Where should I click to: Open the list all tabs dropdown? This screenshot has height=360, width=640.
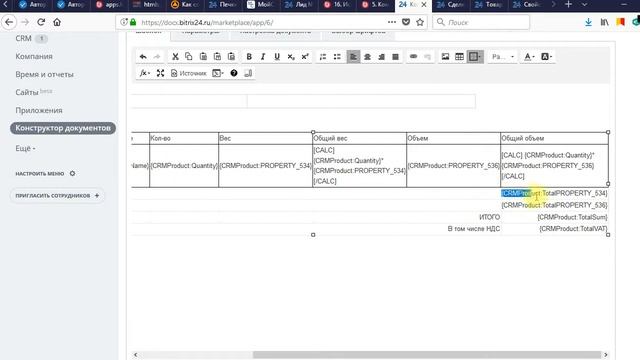click(x=584, y=4)
